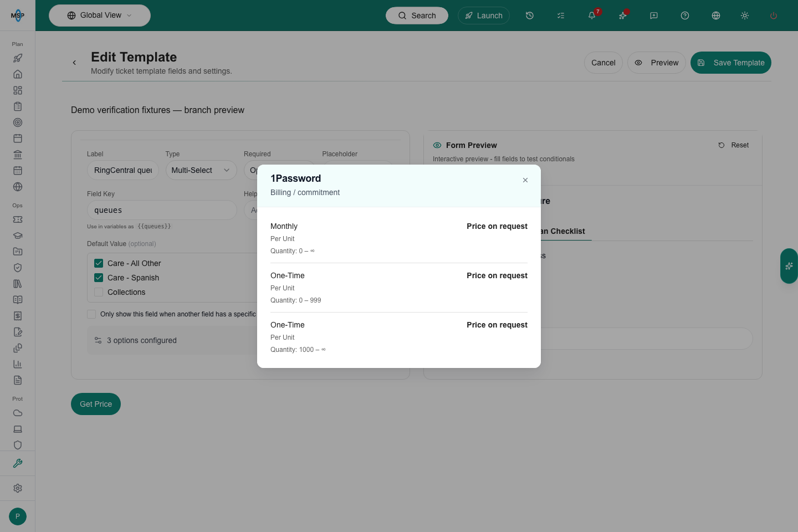Close the 1Password billing dialog

[525, 180]
